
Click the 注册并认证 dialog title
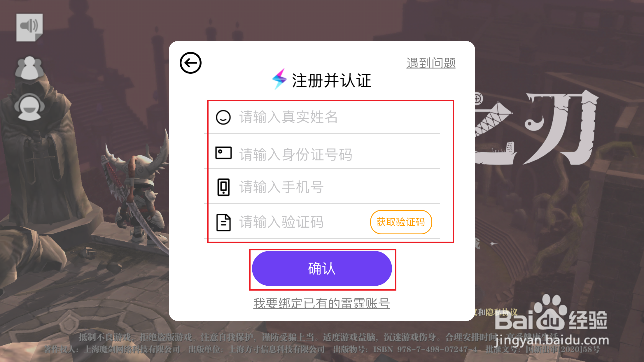(332, 80)
